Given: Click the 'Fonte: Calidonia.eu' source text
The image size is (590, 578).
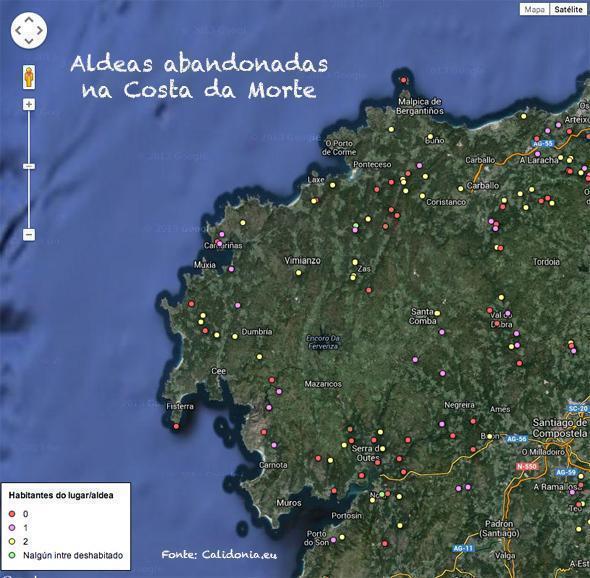Looking at the screenshot, I should tap(219, 555).
